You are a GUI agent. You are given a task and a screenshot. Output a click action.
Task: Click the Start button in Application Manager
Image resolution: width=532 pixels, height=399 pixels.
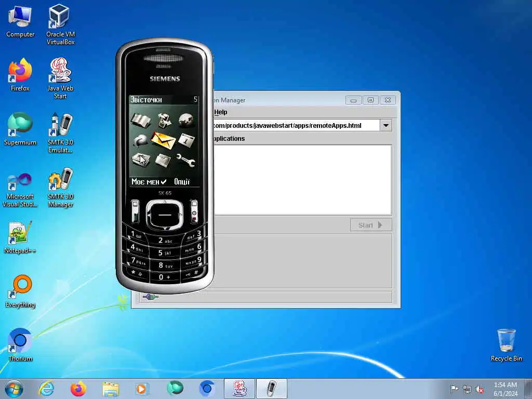click(371, 225)
